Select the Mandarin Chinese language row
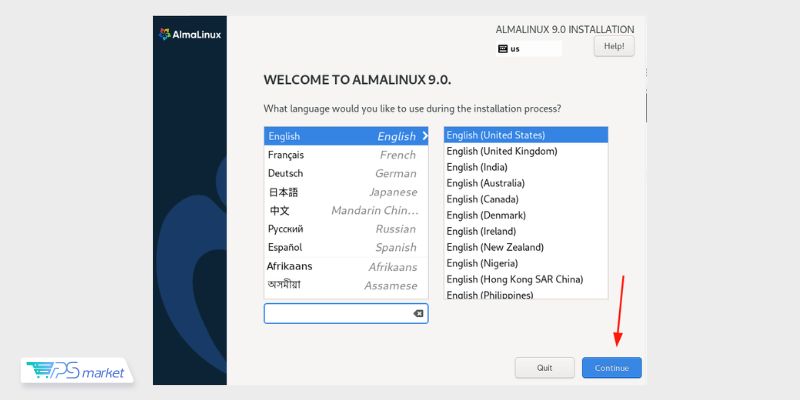 [346, 210]
